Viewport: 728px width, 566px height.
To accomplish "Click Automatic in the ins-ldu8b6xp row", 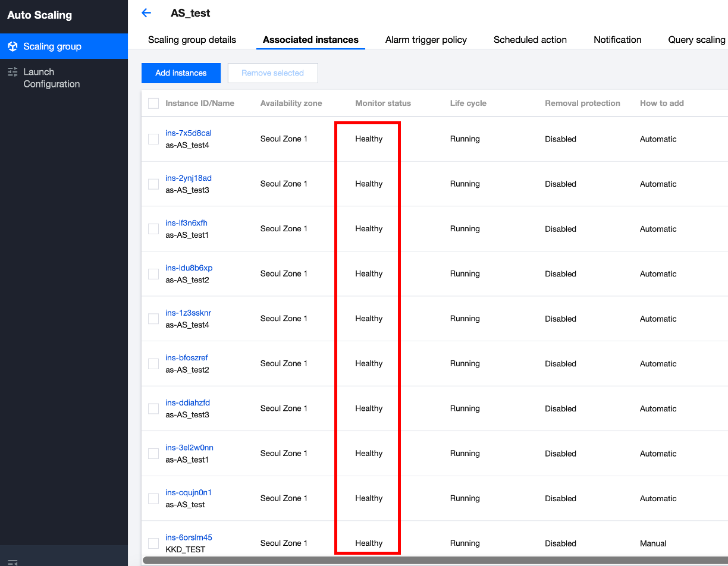I will coord(658,274).
